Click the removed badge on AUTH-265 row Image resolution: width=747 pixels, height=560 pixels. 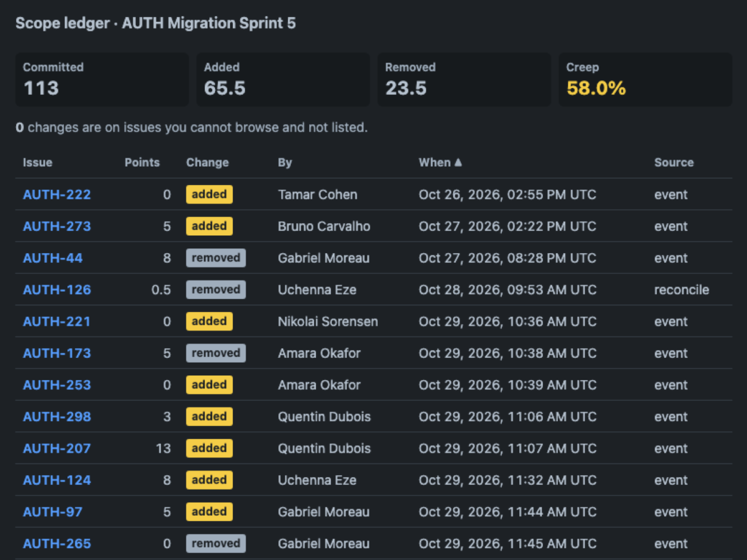tap(216, 544)
